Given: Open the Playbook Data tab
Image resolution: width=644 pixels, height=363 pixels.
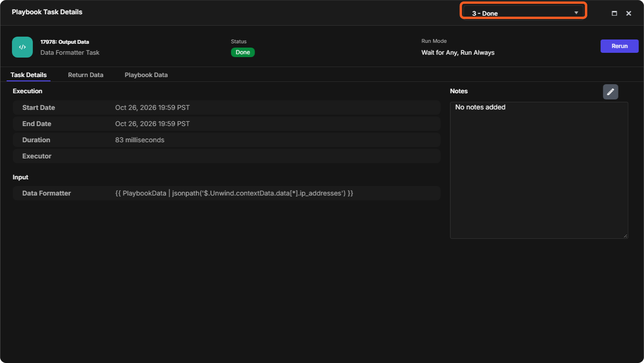Looking at the screenshot, I should pyautogui.click(x=146, y=75).
